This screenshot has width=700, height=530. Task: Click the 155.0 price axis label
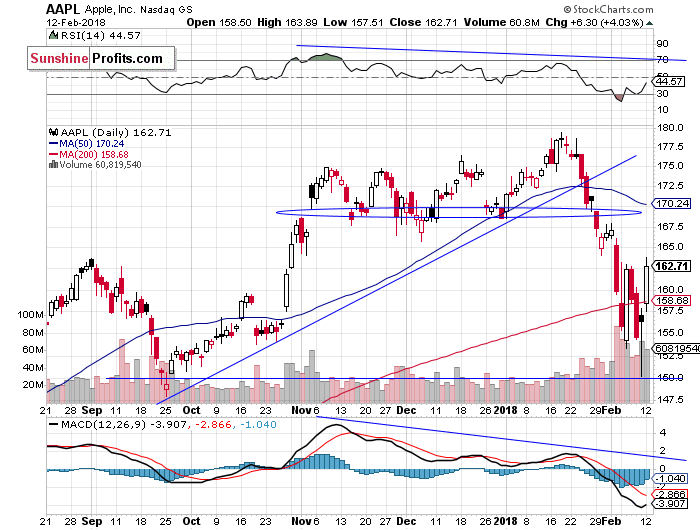tap(671, 333)
